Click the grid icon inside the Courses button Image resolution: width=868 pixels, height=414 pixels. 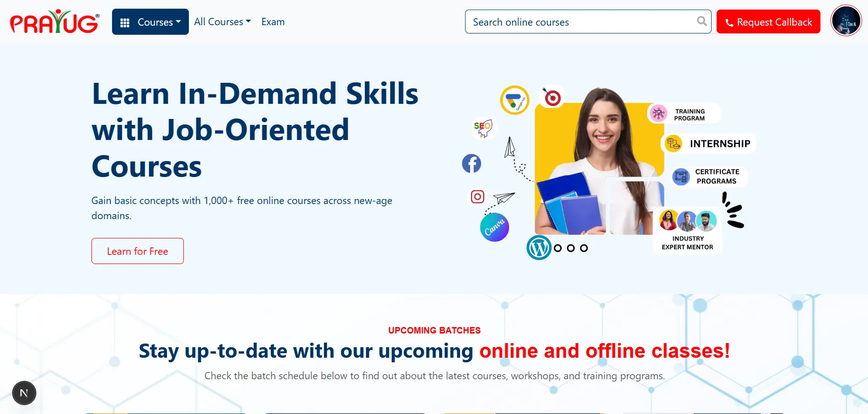pyautogui.click(x=125, y=22)
